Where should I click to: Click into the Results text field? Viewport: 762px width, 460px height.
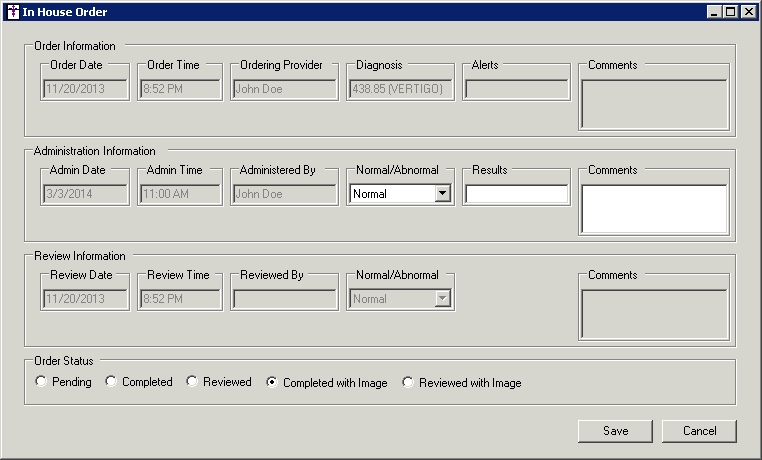point(516,194)
